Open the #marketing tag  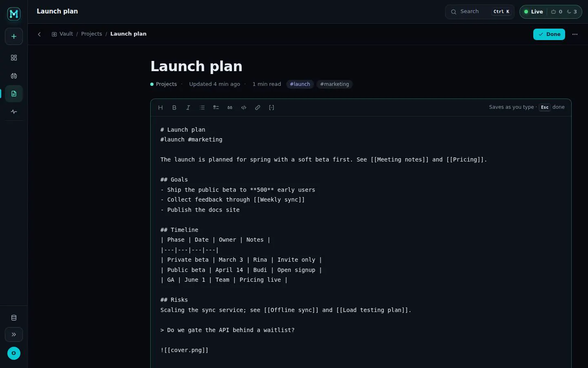334,84
